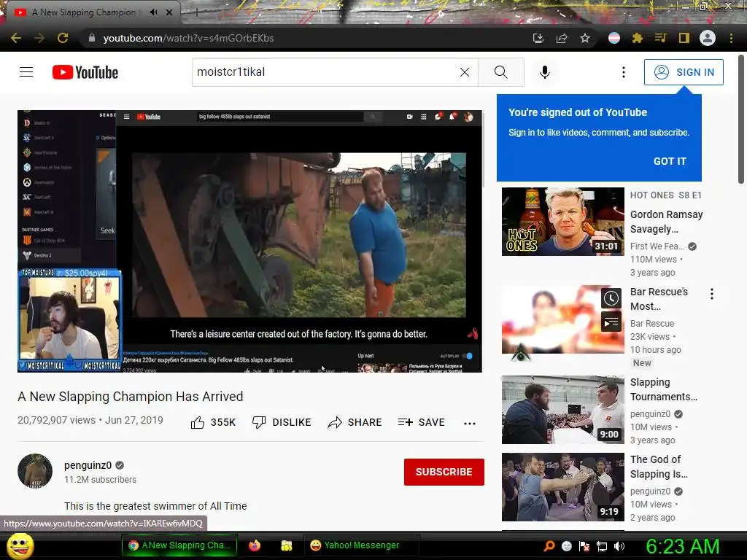
Task: Open the side panel icon in Chrome toolbar
Action: click(x=684, y=38)
